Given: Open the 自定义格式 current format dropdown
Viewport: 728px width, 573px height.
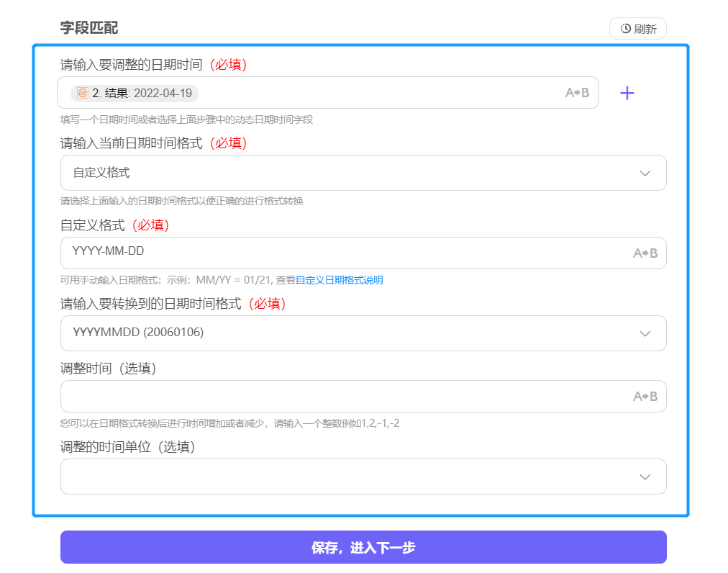Looking at the screenshot, I should (363, 173).
